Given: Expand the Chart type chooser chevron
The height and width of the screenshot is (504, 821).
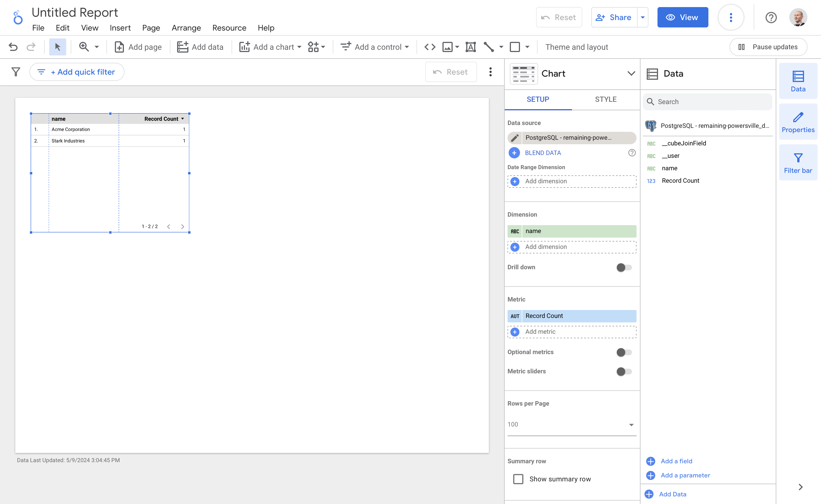Looking at the screenshot, I should pos(631,74).
